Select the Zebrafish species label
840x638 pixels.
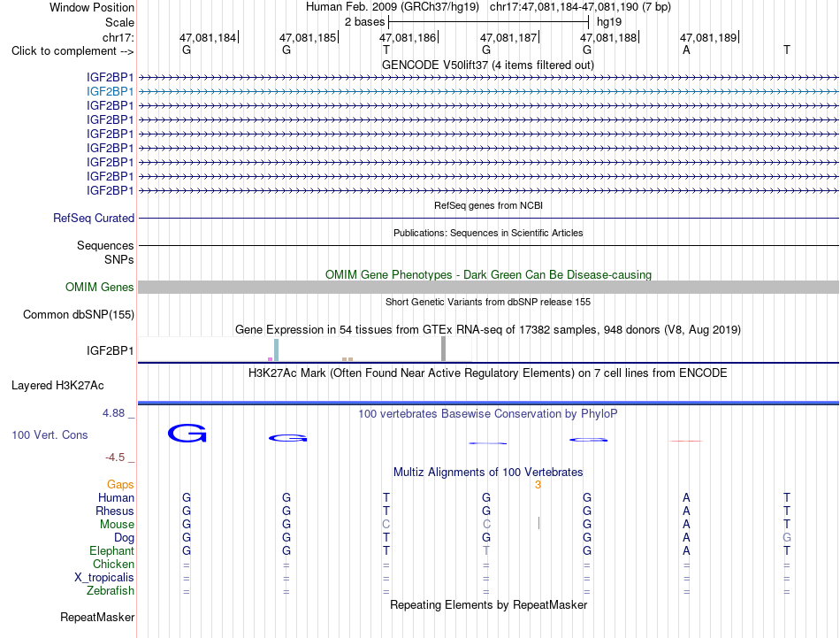click(x=111, y=591)
